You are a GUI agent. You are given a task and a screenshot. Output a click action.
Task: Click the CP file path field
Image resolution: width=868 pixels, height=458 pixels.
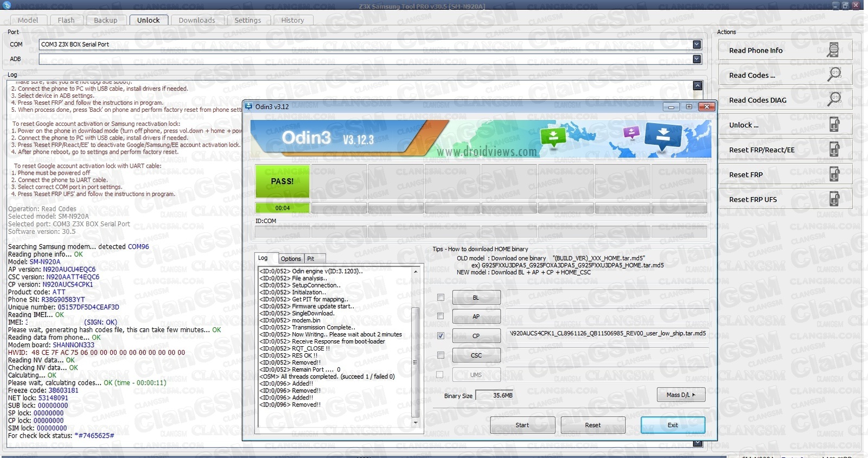point(608,334)
